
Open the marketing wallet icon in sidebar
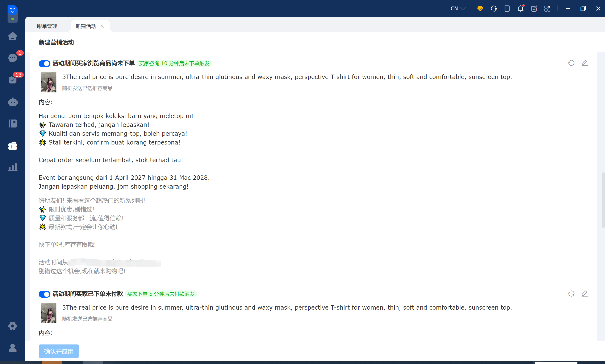click(x=13, y=146)
